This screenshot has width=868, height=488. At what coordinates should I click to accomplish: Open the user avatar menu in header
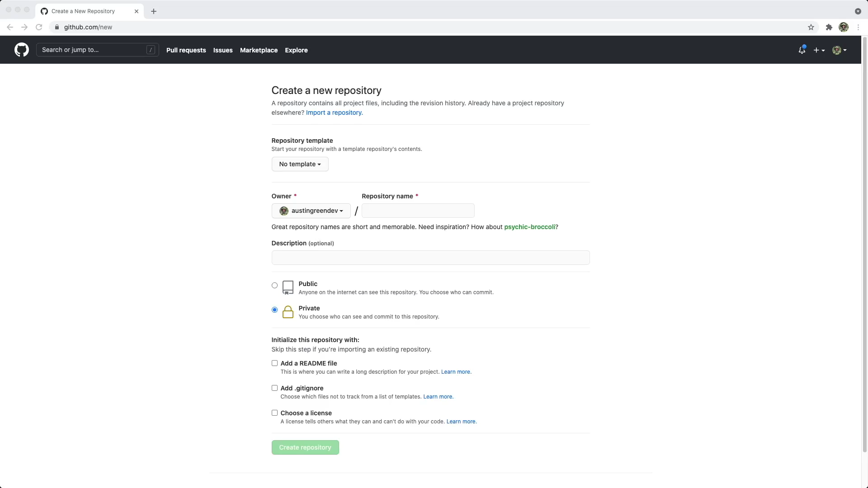pyautogui.click(x=840, y=50)
